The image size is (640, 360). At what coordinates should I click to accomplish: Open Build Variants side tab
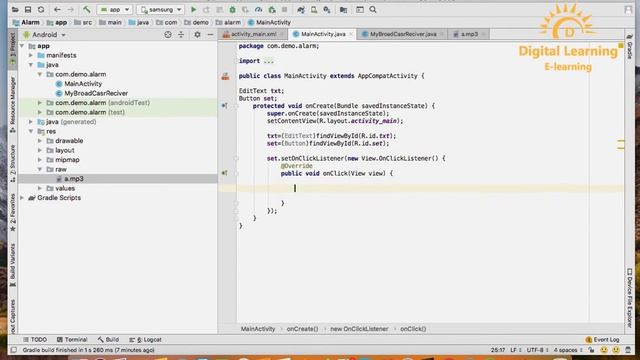click(12, 265)
